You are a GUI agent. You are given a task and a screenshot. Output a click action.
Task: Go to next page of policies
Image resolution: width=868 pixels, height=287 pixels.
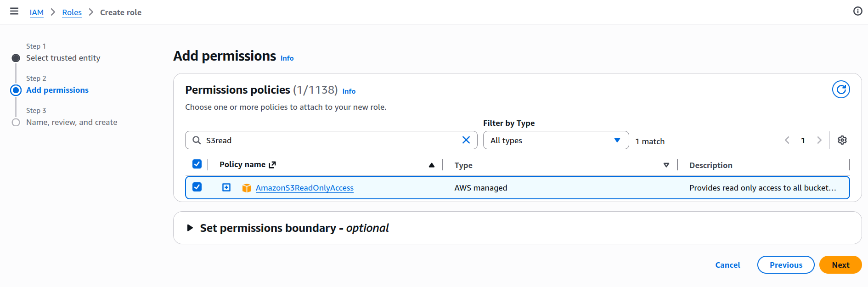(819, 141)
